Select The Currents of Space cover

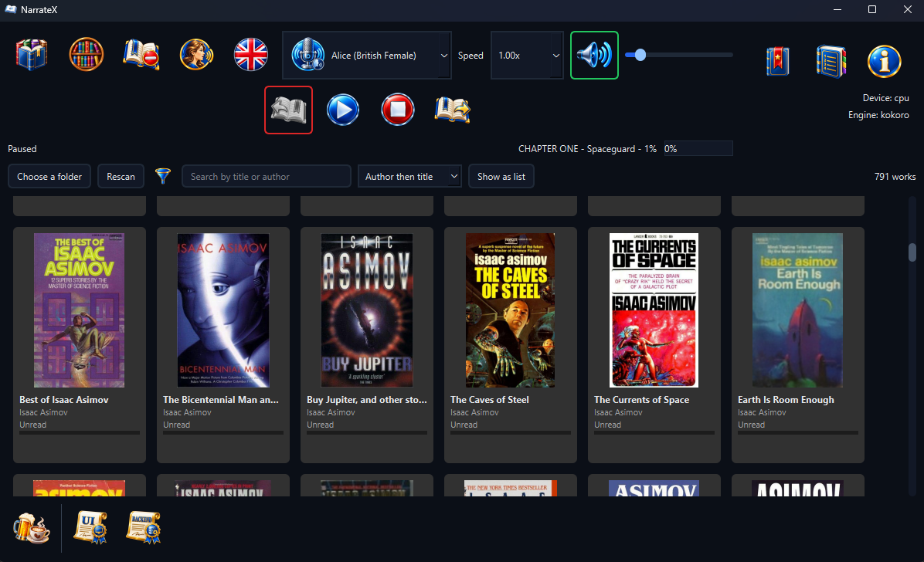coord(654,310)
